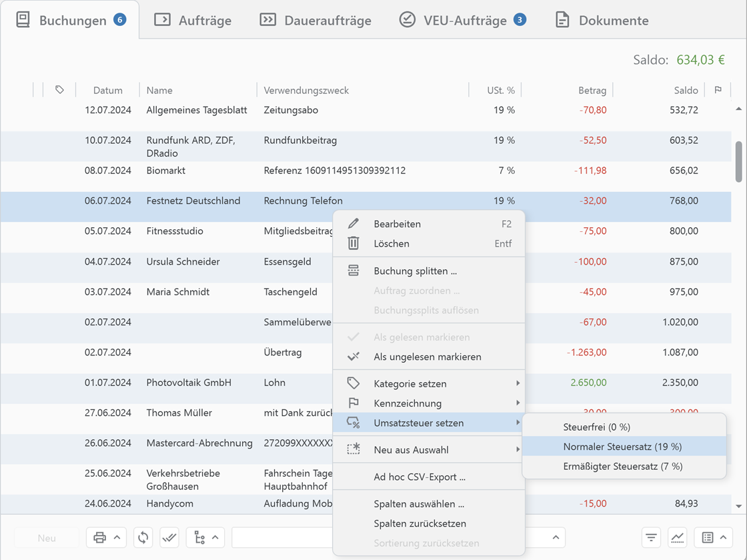Click the flag icon column header
747x560 pixels.
pos(718,90)
